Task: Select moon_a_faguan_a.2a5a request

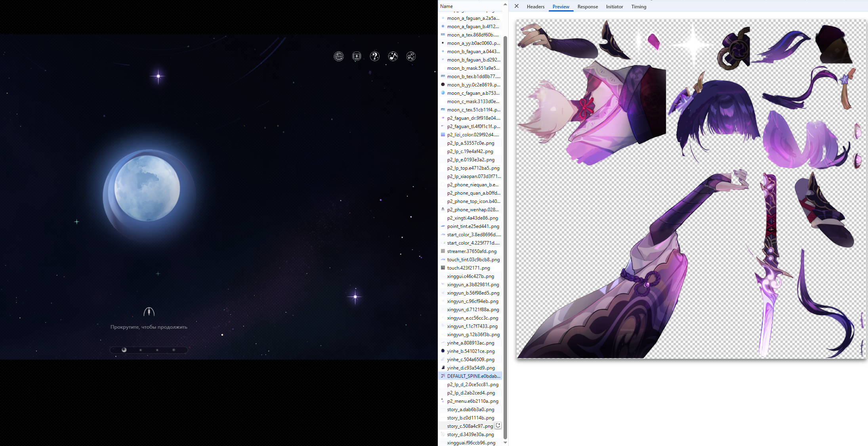Action: [x=470, y=18]
